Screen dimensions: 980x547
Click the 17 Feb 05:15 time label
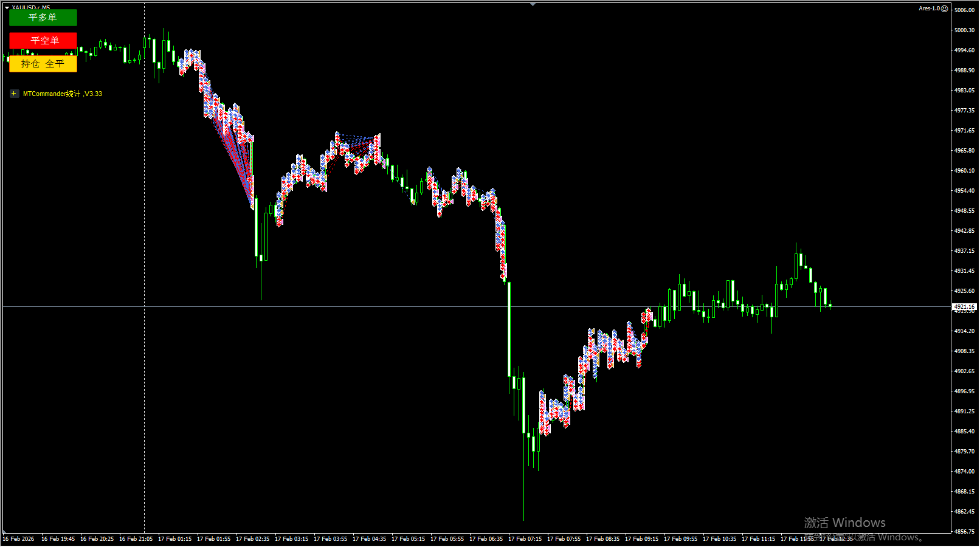pyautogui.click(x=409, y=539)
